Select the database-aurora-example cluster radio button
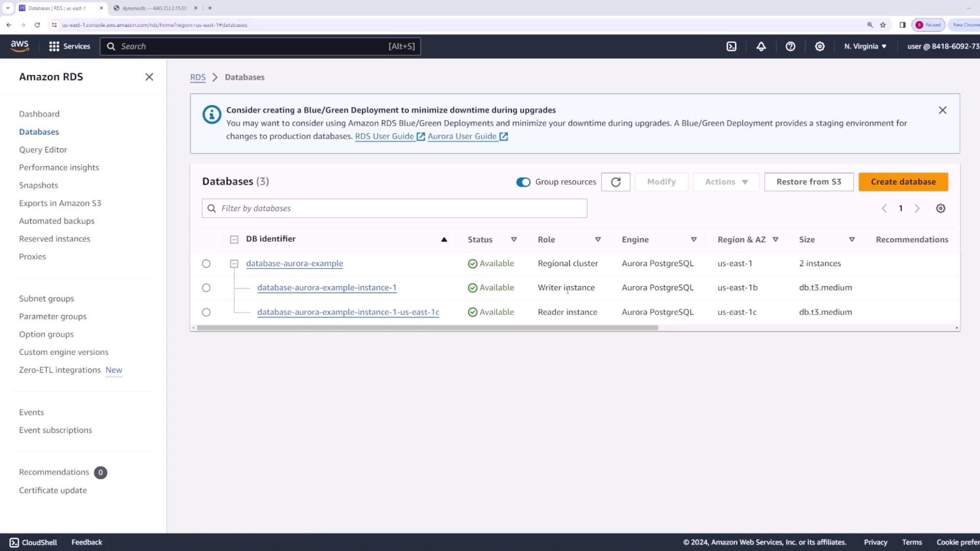 click(x=206, y=264)
